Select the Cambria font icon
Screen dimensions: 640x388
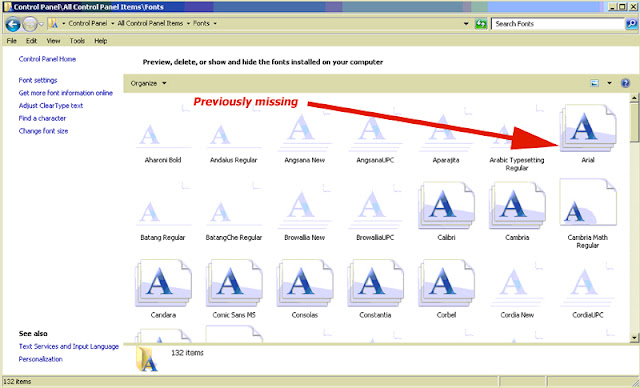517,205
